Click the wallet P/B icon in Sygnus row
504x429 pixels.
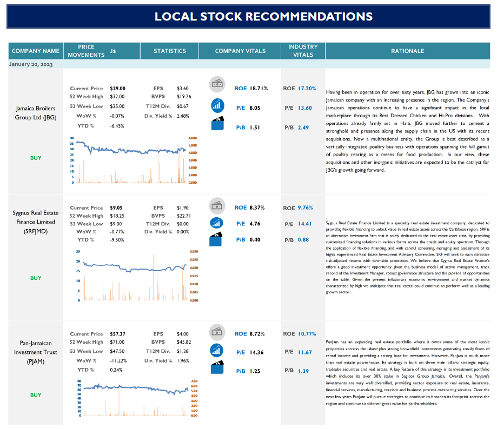point(216,239)
